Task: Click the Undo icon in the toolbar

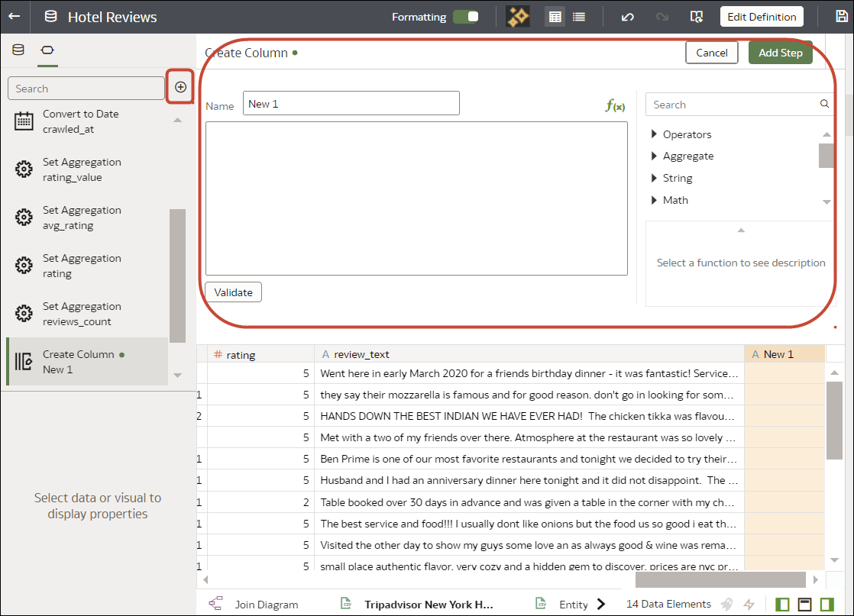Action: pos(626,16)
